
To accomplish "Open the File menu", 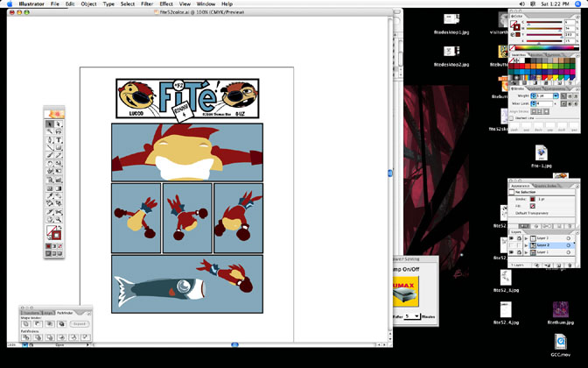I will tap(55, 4).
